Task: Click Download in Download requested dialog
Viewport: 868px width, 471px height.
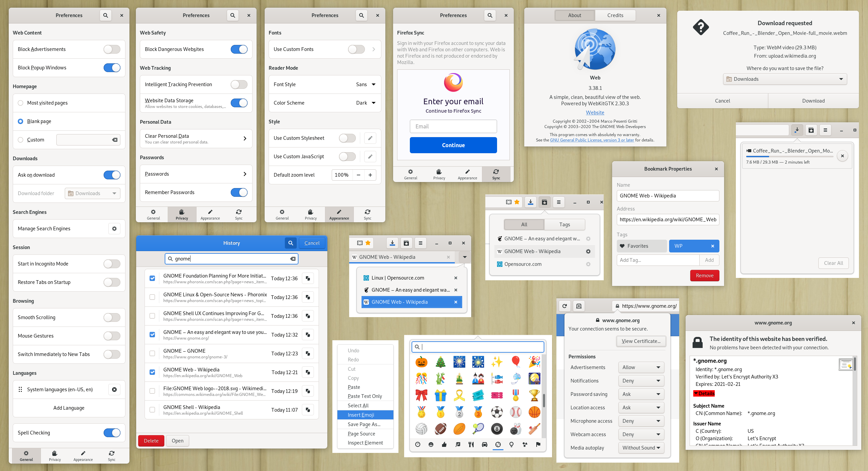Action: (813, 101)
